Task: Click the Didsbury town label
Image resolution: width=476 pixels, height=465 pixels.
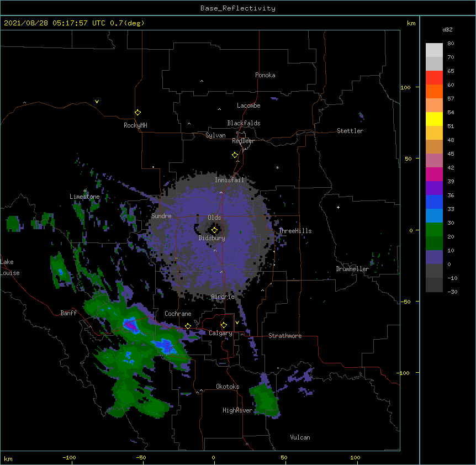Action: (x=212, y=238)
